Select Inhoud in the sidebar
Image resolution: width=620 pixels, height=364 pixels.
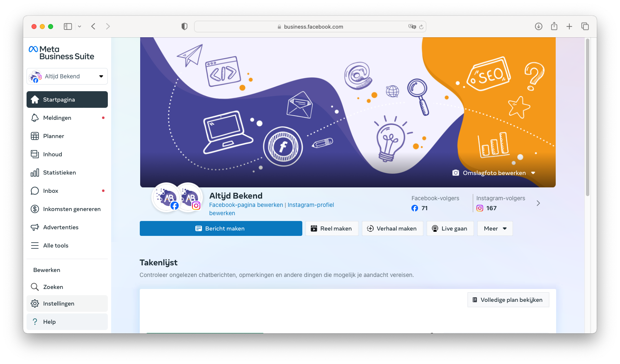(x=53, y=154)
